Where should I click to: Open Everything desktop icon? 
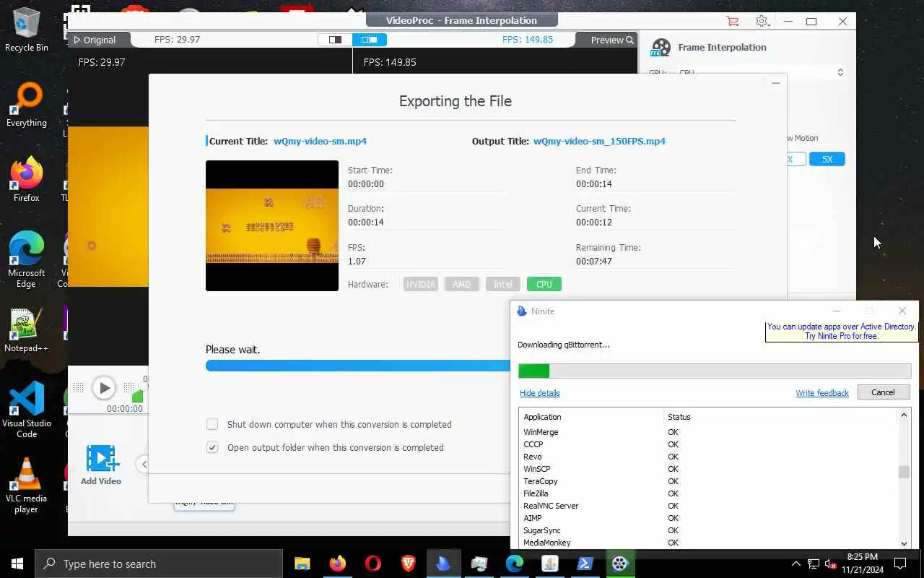27,105
